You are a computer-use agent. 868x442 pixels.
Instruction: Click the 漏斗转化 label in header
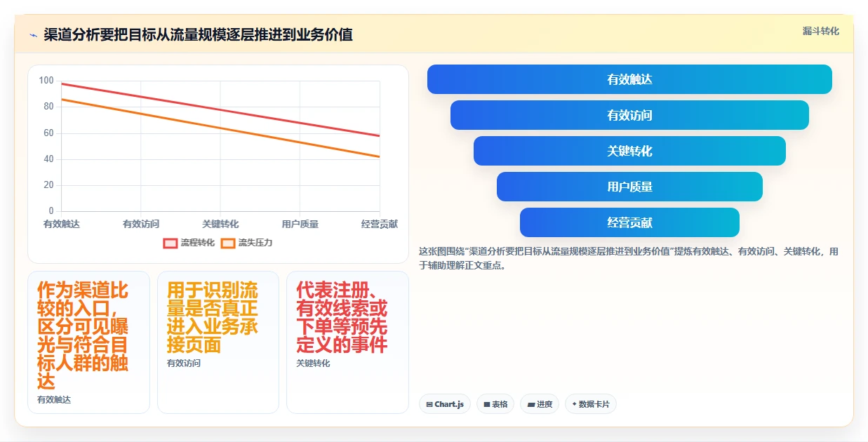click(821, 31)
